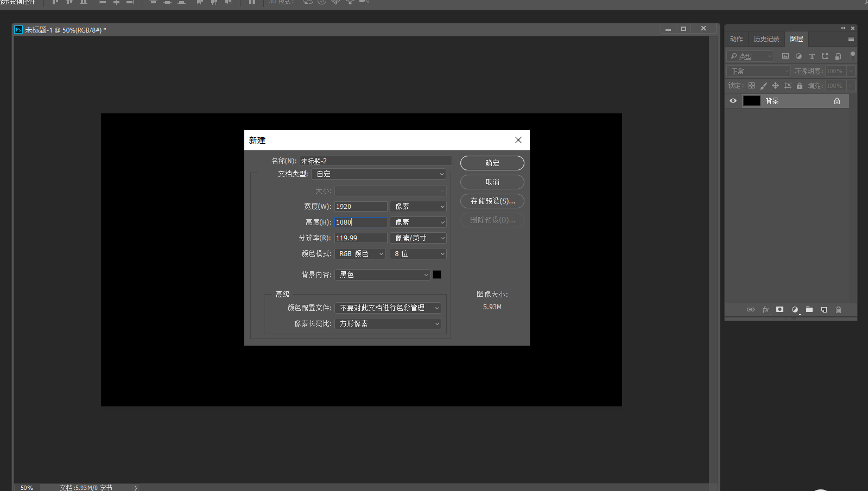Create a new group with the folder icon
Image resolution: width=868 pixels, height=491 pixels.
pos(809,309)
